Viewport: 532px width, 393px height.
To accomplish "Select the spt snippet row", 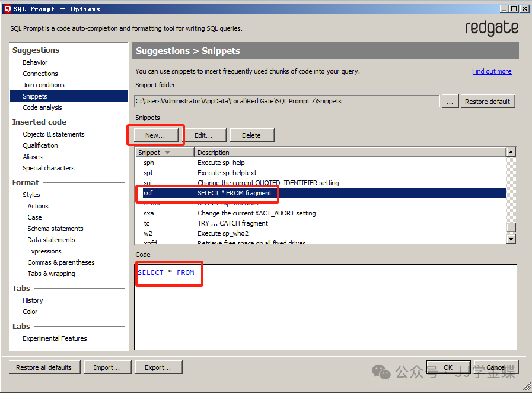I will [x=321, y=173].
